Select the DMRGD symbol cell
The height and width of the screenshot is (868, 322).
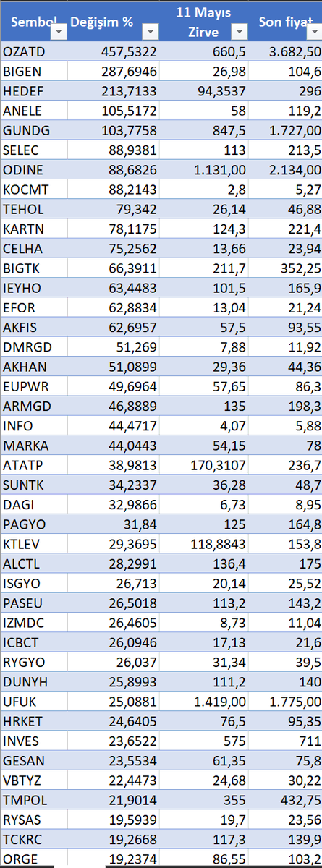tap(34, 347)
